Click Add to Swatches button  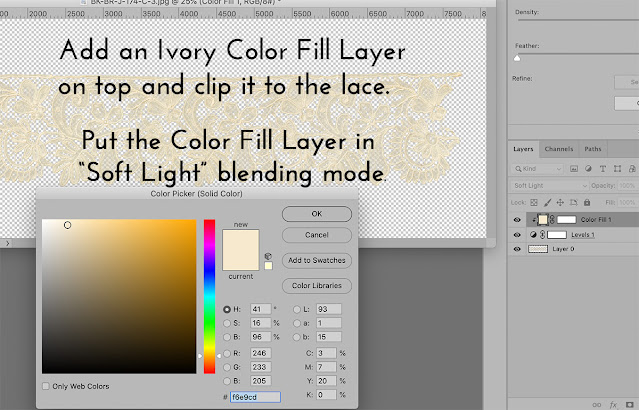317,260
